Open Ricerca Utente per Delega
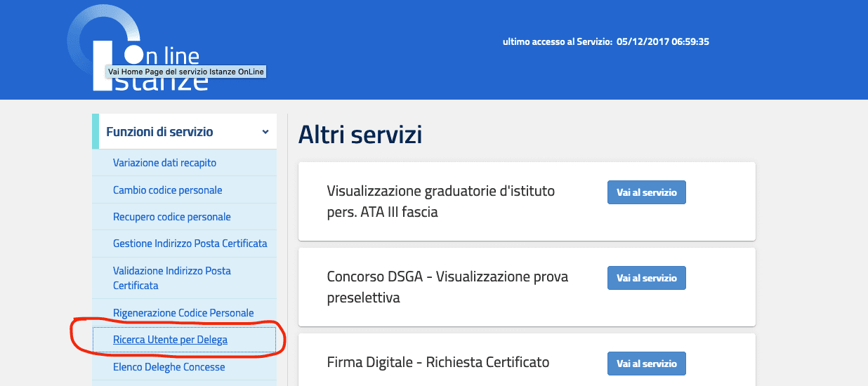This screenshot has height=386, width=868. coord(170,340)
